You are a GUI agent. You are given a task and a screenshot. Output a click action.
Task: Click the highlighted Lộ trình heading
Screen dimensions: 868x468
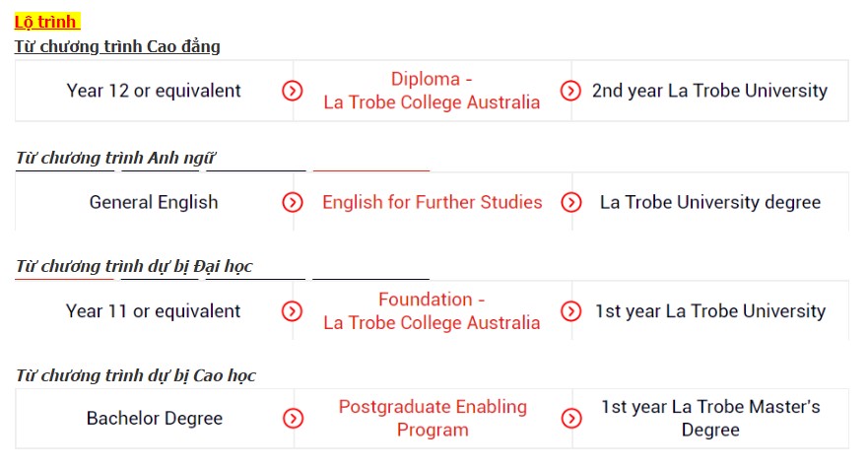46,22
